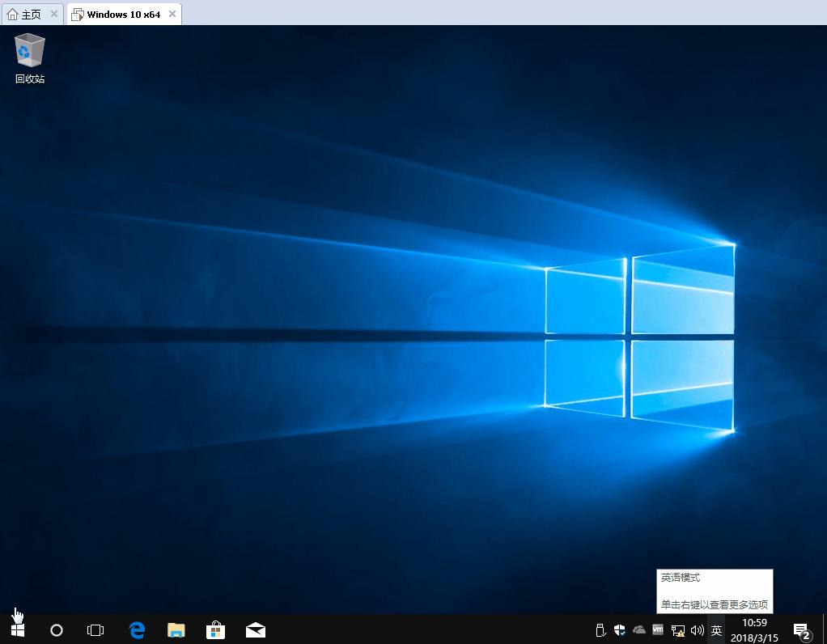Click the Safely Remove Hardware tray icon
This screenshot has height=644, width=827.
click(600, 629)
